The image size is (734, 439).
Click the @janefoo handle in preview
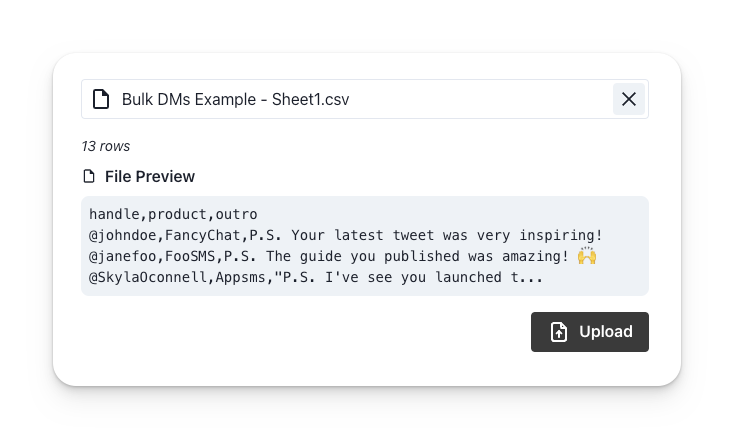point(123,256)
